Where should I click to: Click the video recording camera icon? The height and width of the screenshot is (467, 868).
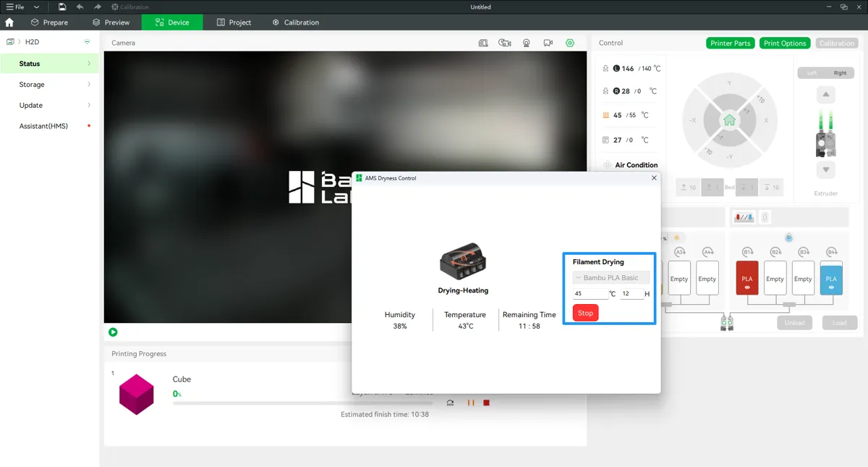point(548,43)
